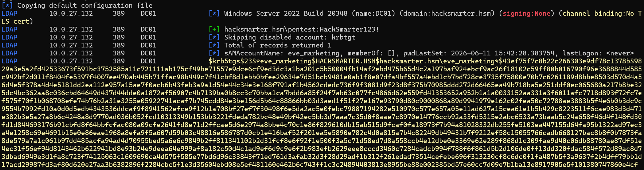Click [*] marker on sAMAccountName row
Viewport: 644px width, 170px height.
214,53
